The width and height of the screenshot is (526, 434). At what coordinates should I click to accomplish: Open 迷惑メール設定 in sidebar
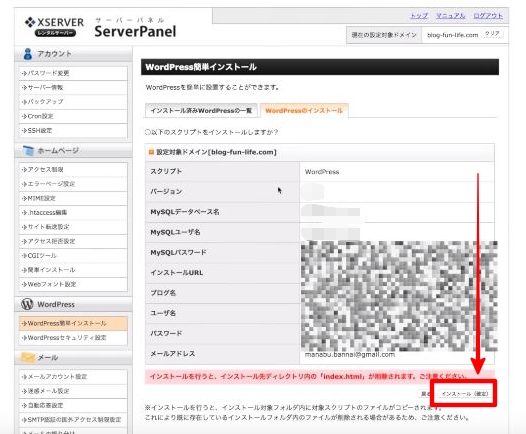[x=73, y=391]
